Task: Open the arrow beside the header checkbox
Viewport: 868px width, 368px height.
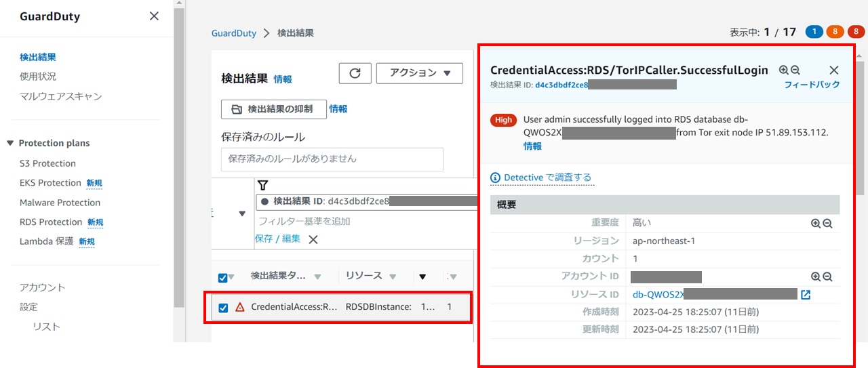Action: [x=231, y=277]
